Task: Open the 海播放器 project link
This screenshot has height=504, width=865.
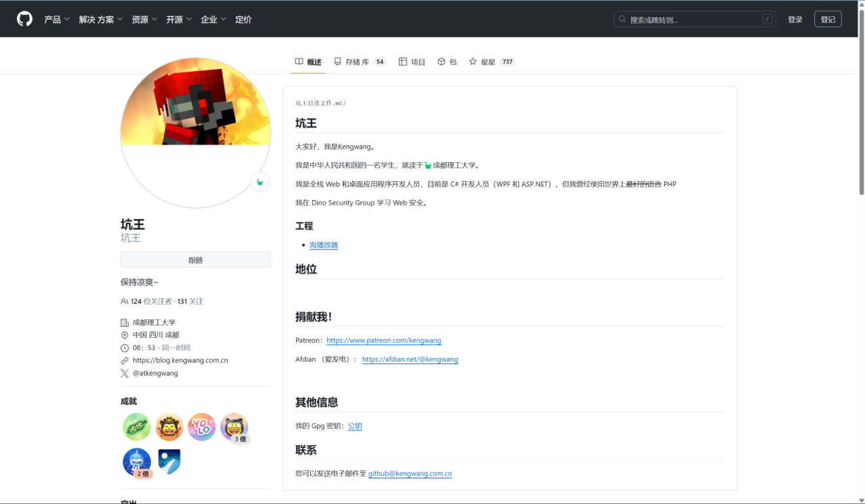Action: click(x=324, y=245)
